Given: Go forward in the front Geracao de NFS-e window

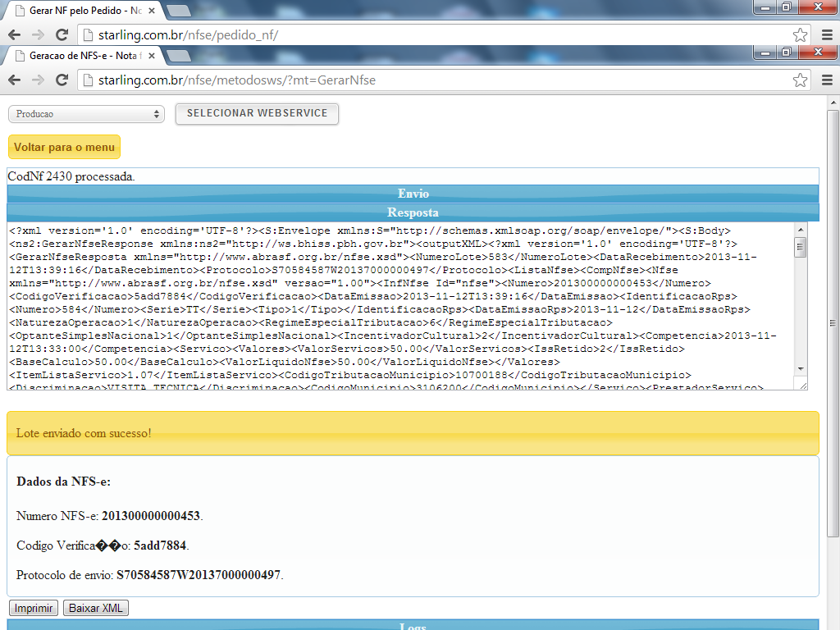Looking at the screenshot, I should tap(38, 80).
